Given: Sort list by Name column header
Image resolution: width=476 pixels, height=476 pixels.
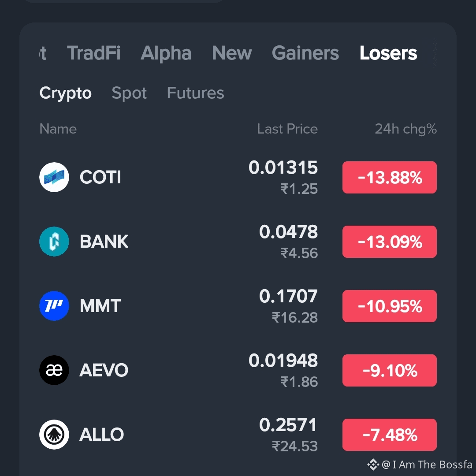Looking at the screenshot, I should click(x=58, y=129).
